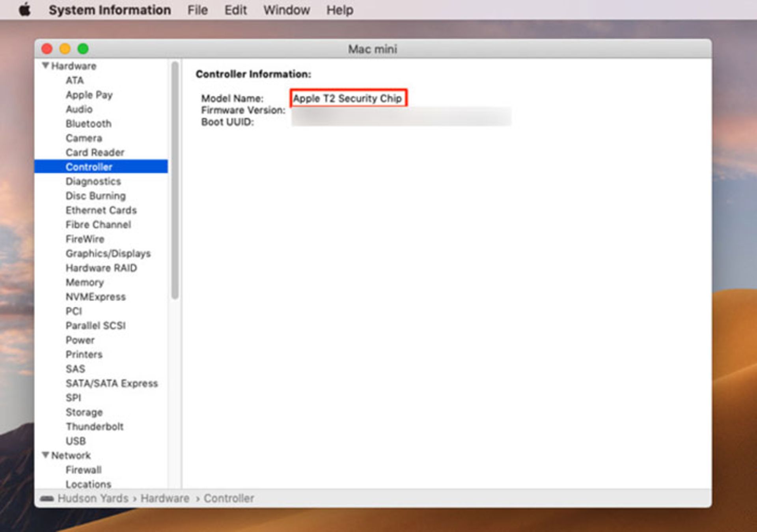Select Bluetooth in the sidebar
The image size is (757, 532).
pyautogui.click(x=88, y=123)
